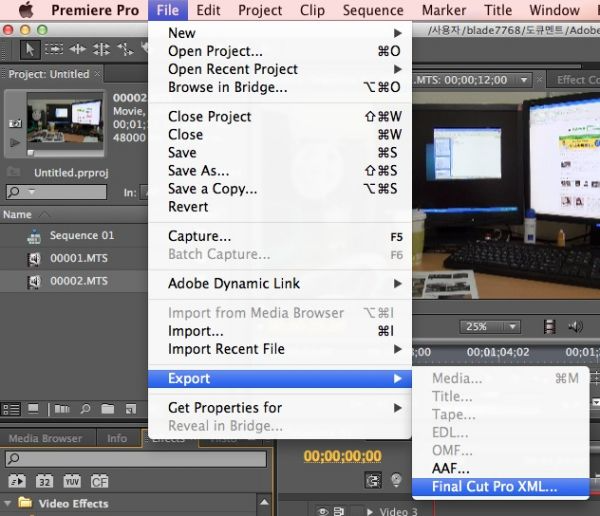Click the Find magnifier in Project panel
The height and width of the screenshot is (516, 600).
85,409
